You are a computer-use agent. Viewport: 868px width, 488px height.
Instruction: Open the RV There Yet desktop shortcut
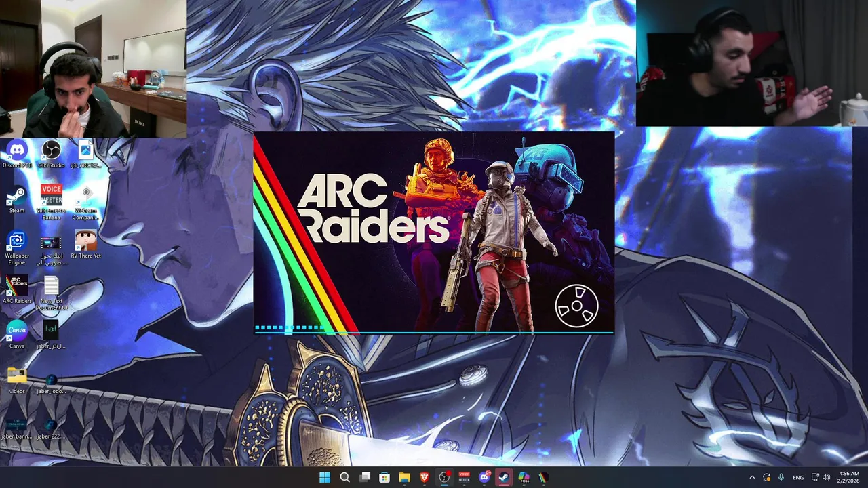85,245
